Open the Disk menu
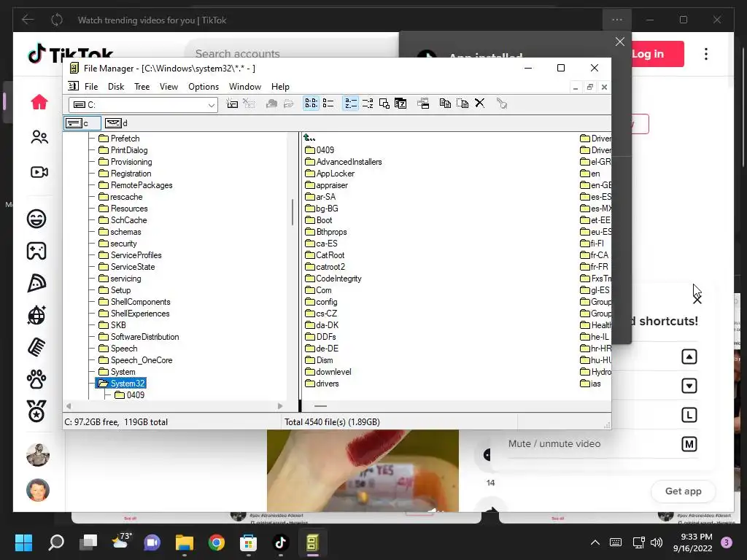 point(116,87)
